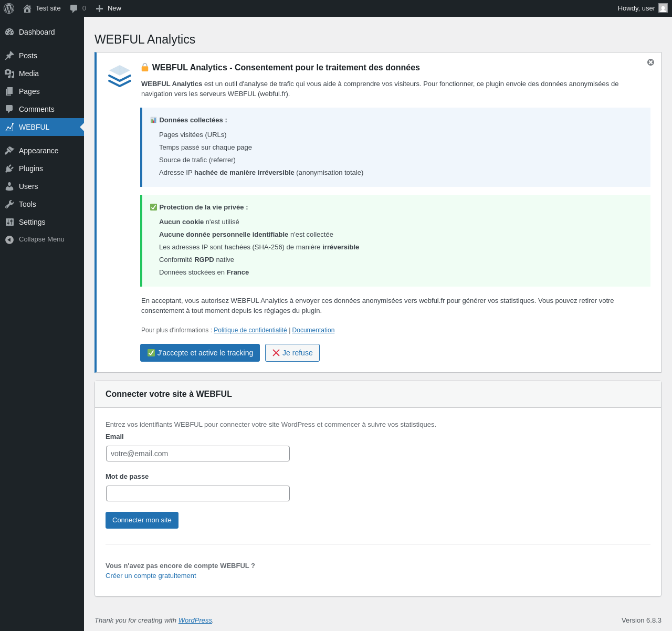The height and width of the screenshot is (631, 672).
Task: Open Politique de confidentialité link
Action: click(x=250, y=330)
